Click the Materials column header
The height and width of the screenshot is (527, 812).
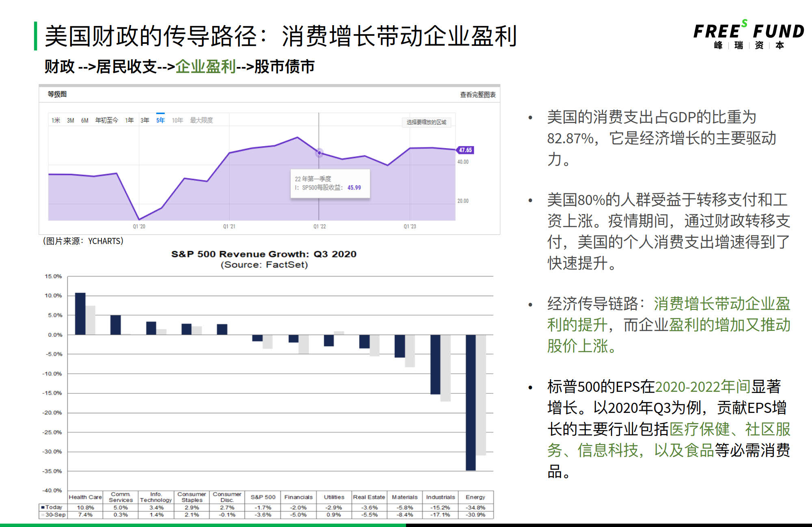coord(404,497)
